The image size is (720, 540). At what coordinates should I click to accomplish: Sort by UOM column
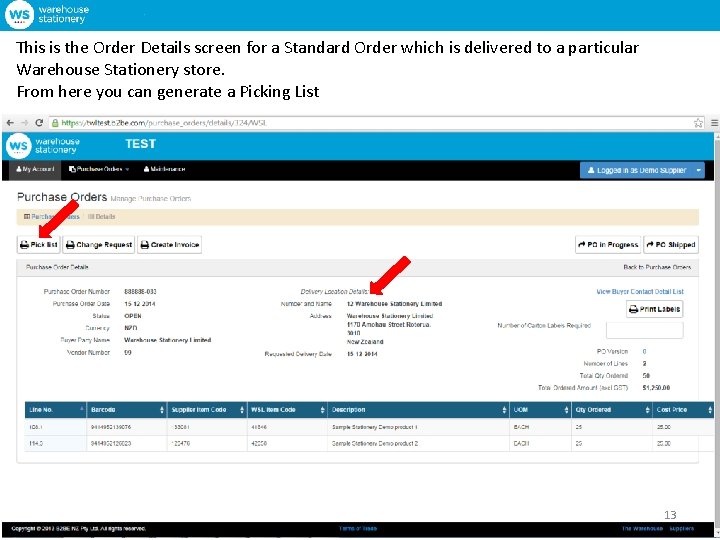click(x=540, y=410)
